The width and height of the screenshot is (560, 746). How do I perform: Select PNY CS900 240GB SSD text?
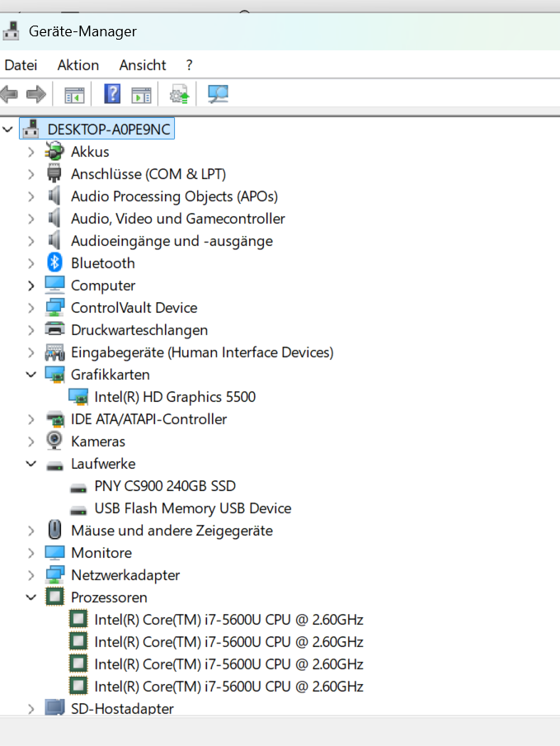point(165,486)
